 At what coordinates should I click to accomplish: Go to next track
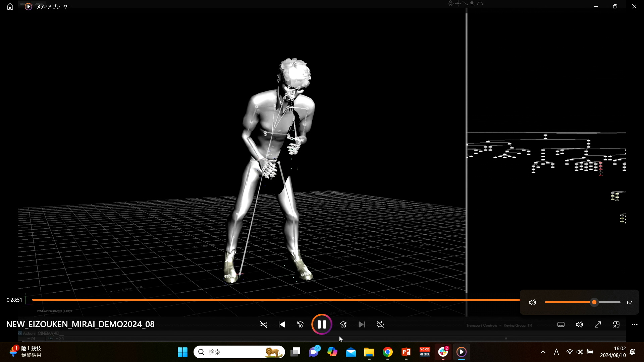click(x=362, y=324)
